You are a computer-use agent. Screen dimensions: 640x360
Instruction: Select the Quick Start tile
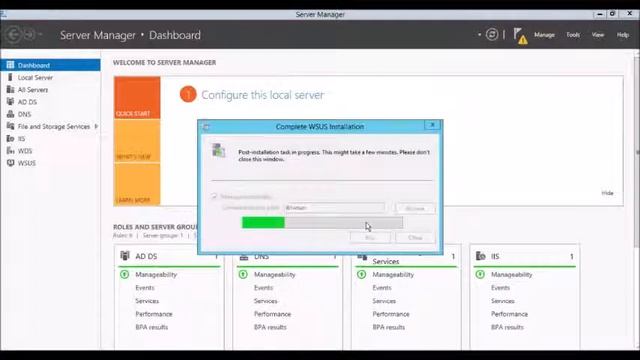[x=137, y=98]
